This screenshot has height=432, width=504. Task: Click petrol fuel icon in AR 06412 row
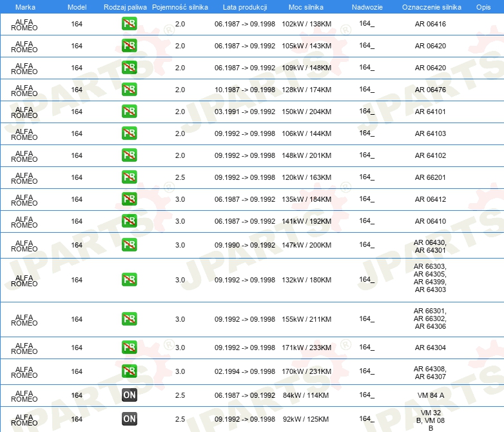click(129, 199)
